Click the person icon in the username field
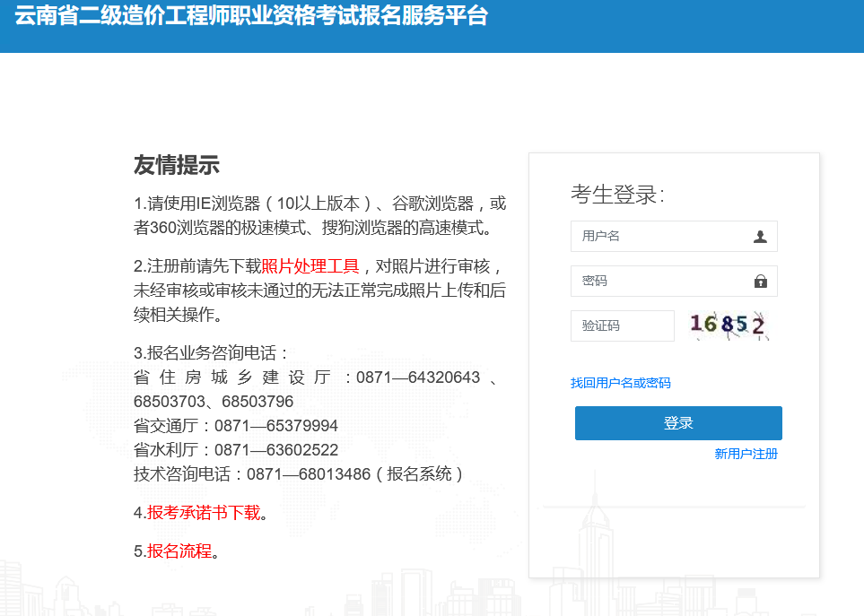864x616 pixels. click(x=758, y=236)
